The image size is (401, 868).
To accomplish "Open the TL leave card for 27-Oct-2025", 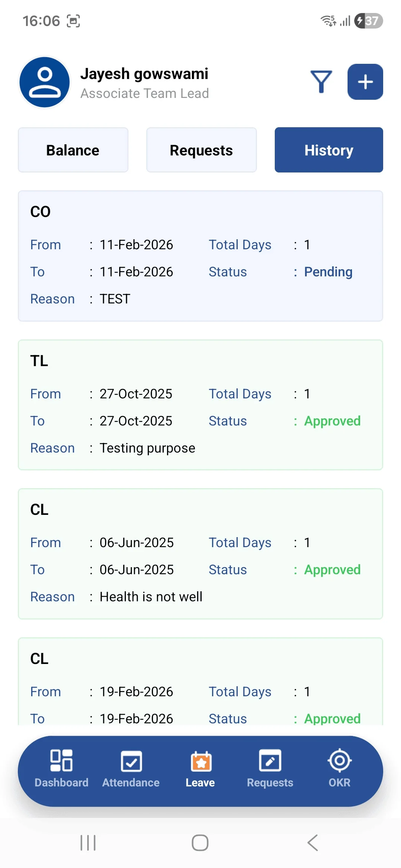I will point(200,405).
